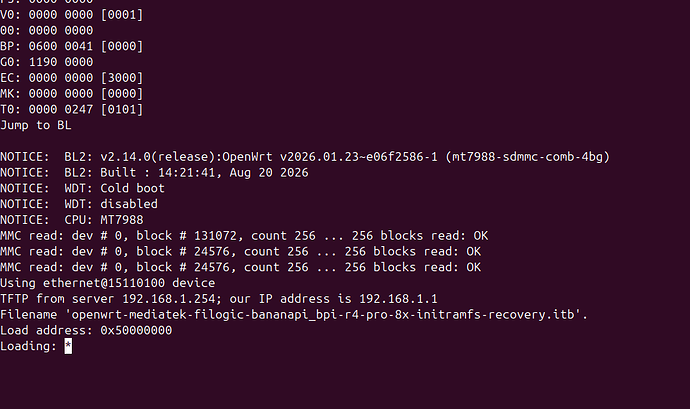The image size is (690, 409).
Task: Click the 'Jump to BL' line
Action: coord(36,125)
